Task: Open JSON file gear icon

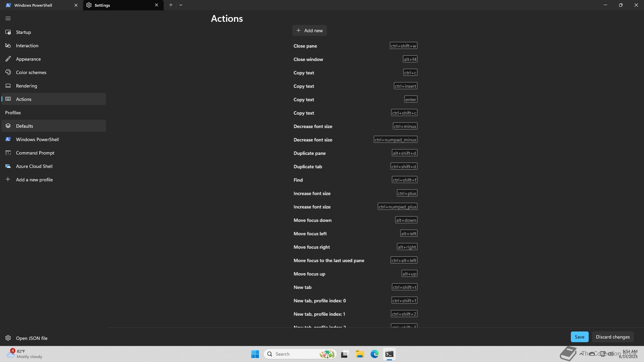Action: pos(8,338)
